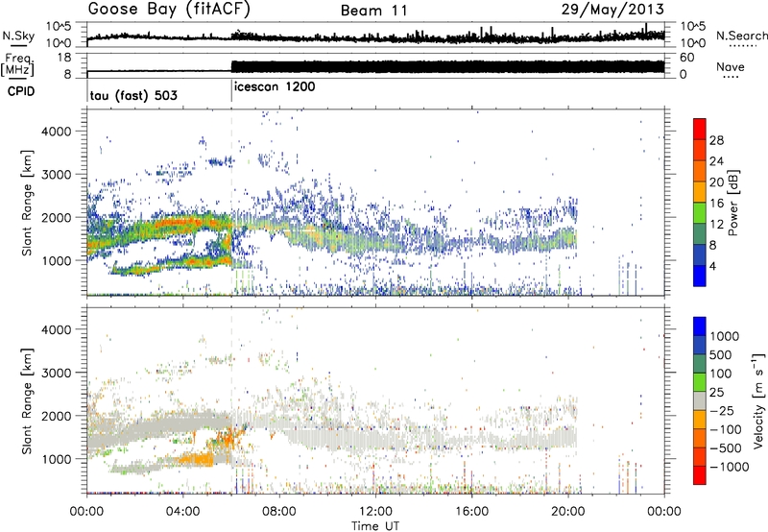Click the red bottom segment of the velocity colorbar
Viewport: 768px width, 532px height.
click(x=700, y=475)
